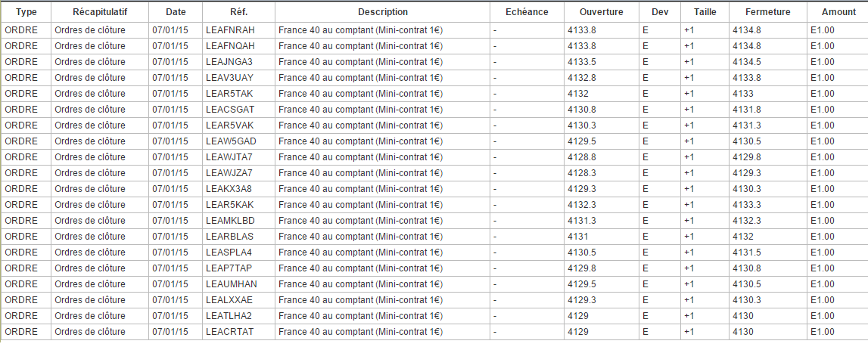Click reference LEAJNGA3 in the table
Viewport: 868px width, 347px height.
(229, 62)
